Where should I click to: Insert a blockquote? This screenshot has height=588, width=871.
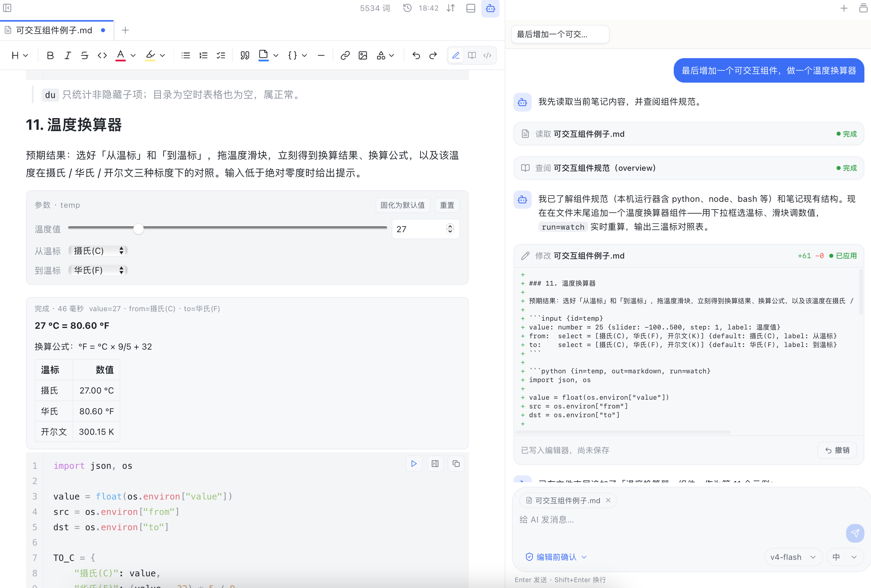coord(245,56)
